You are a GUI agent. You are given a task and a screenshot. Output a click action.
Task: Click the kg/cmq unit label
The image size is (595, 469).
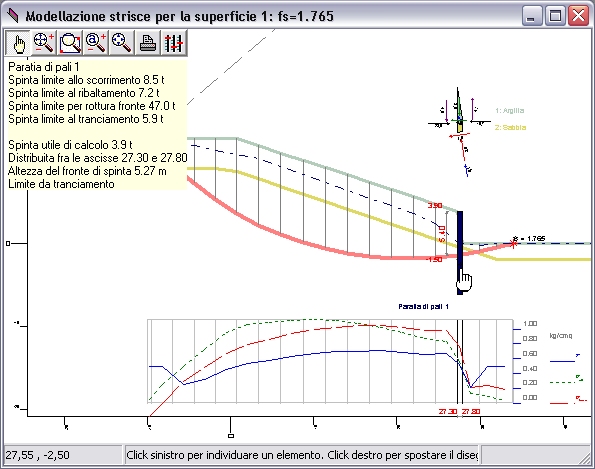click(561, 335)
